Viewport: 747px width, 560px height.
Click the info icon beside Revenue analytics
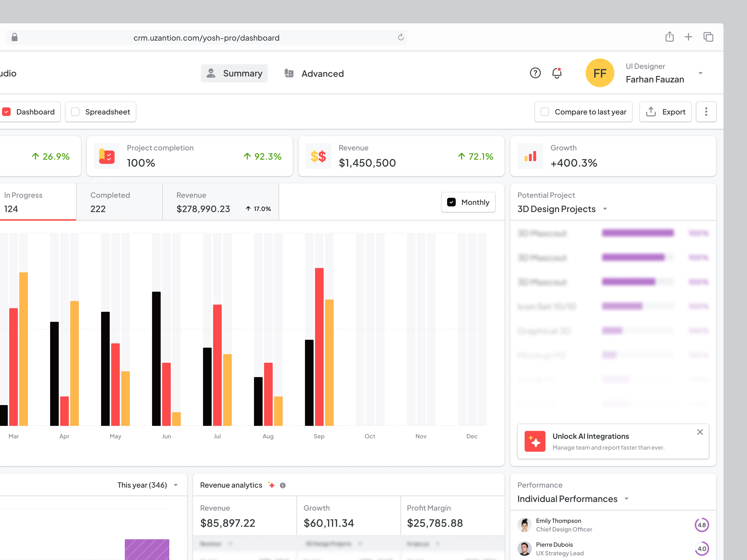(283, 485)
